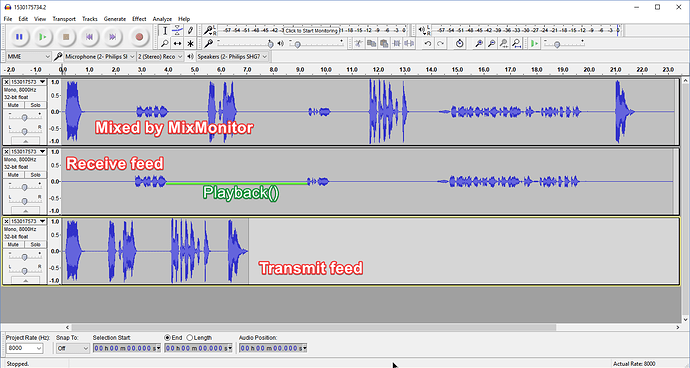Click the Paste icon in edit toolbar
690x368 pixels.
[384, 43]
